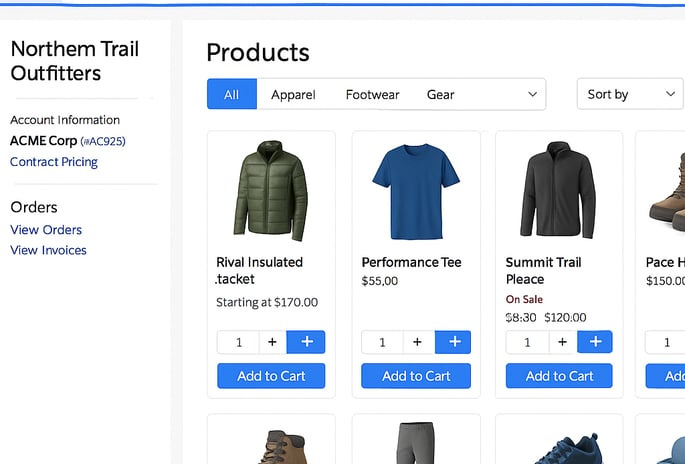This screenshot has width=685, height=464.
Task: Focus the quantity field for Summit Trail Fleece
Action: [527, 342]
